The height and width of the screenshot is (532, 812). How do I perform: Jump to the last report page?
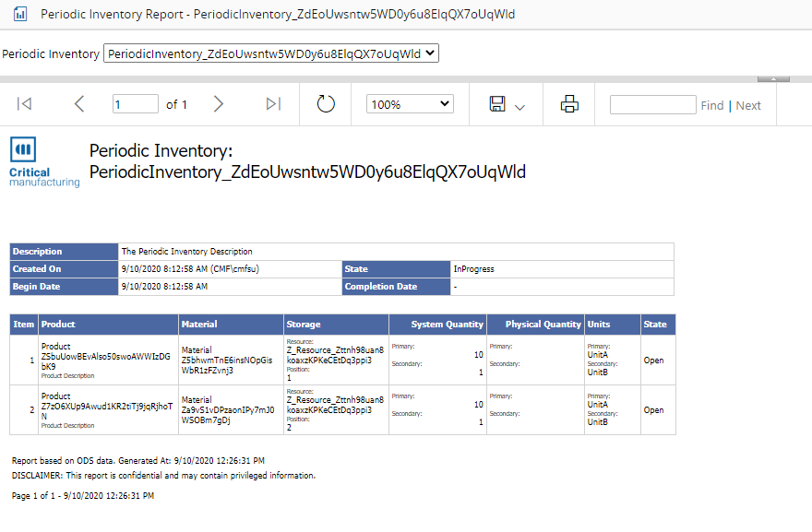tap(273, 104)
